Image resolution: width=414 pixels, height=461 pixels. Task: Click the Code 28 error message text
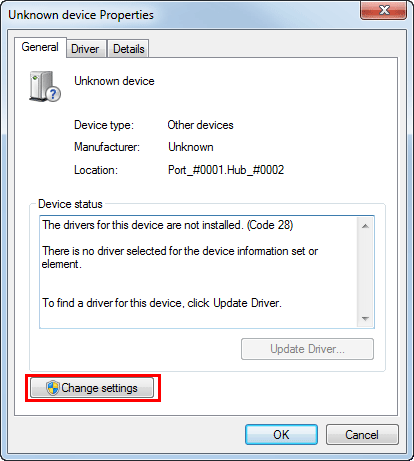click(168, 225)
